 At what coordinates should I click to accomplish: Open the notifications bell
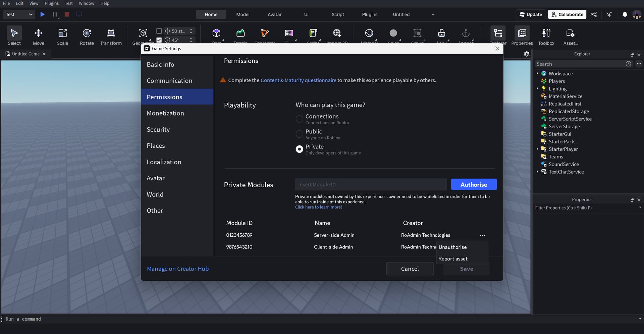(x=625, y=14)
